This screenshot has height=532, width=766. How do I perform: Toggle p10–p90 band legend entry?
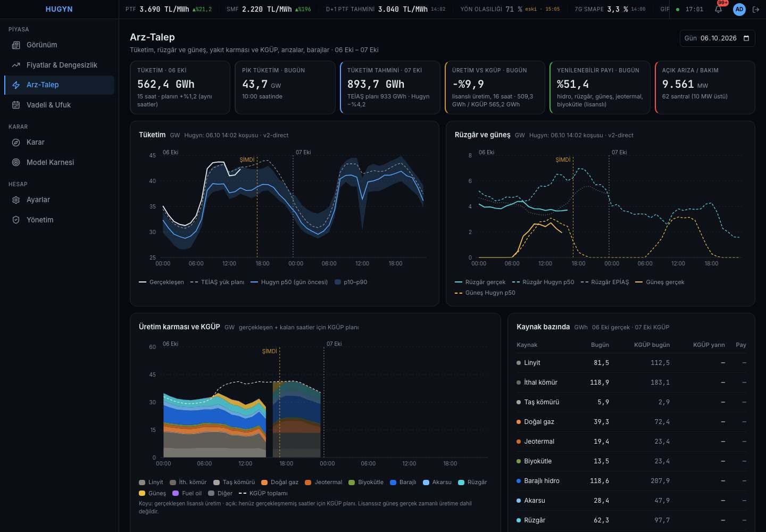point(351,282)
